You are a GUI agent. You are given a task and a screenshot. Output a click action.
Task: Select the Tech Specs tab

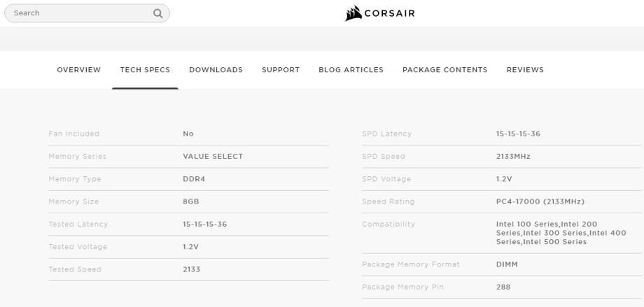[145, 70]
